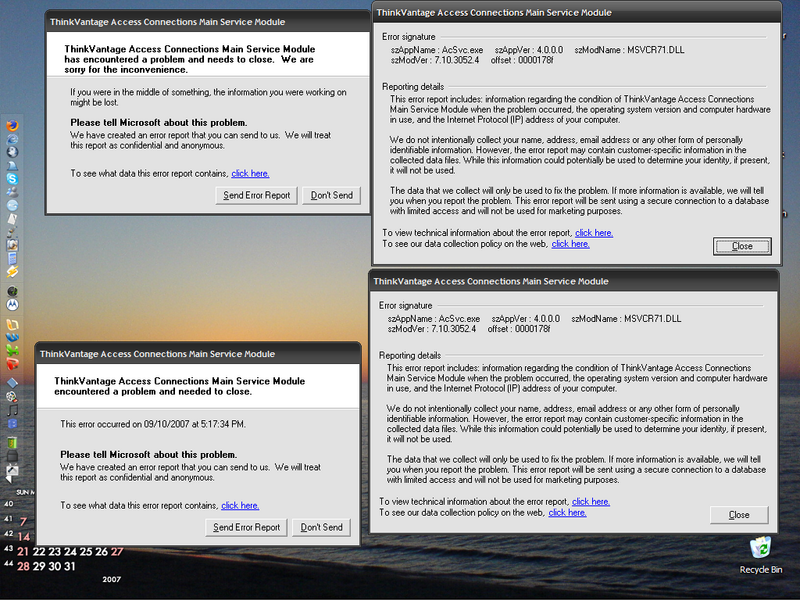Open data collection policy link in top-right window
Image resolution: width=800 pixels, height=600 pixels.
click(x=570, y=243)
